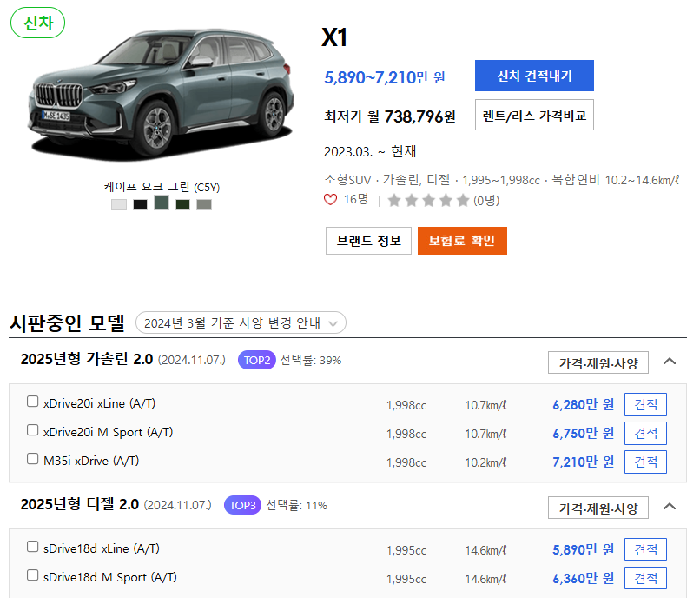This screenshot has height=598, width=700.
Task: Collapse the 2025년형 가솔린 2.0 section
Action: point(670,361)
